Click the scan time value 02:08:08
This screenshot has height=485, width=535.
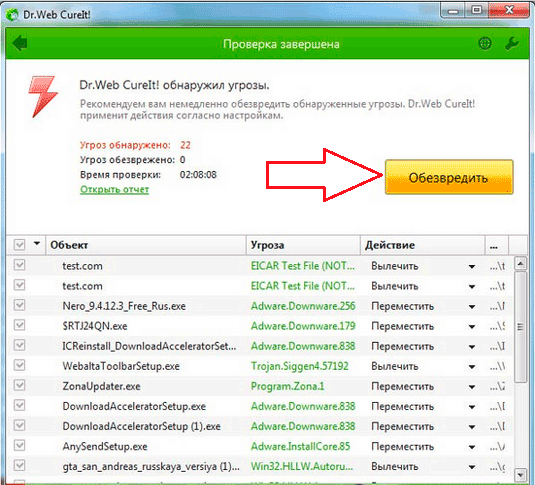coord(198,175)
